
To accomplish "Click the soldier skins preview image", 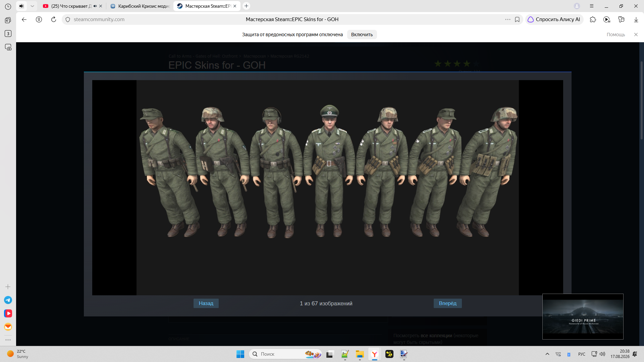I will pos(328,188).
